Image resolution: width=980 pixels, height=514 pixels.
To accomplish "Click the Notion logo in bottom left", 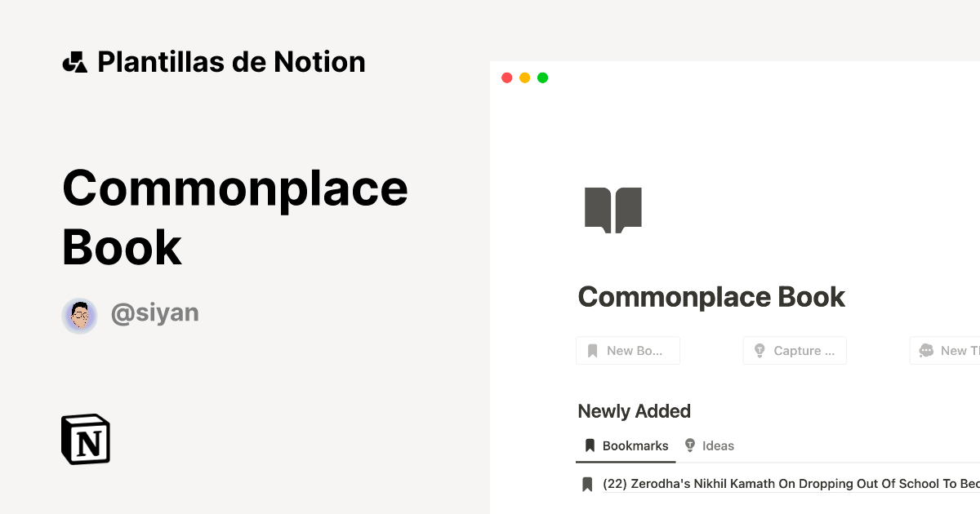I will (85, 439).
